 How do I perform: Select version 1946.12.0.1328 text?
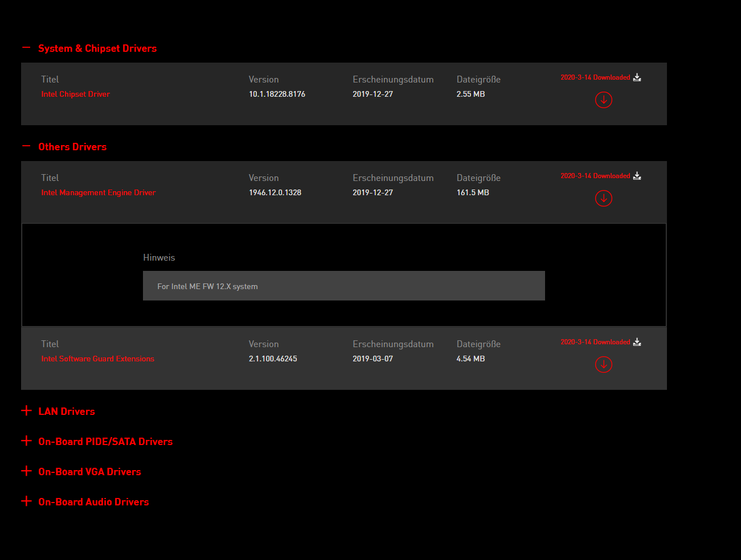(x=275, y=192)
